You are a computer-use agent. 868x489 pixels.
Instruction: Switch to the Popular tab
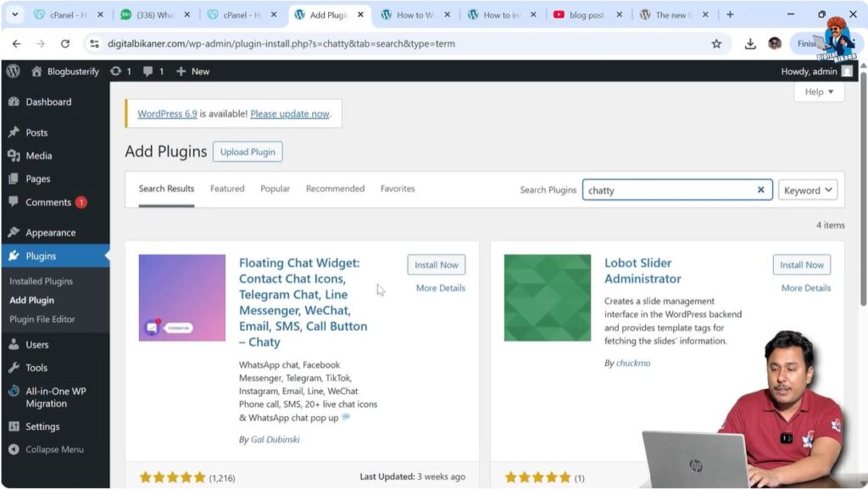click(275, 189)
